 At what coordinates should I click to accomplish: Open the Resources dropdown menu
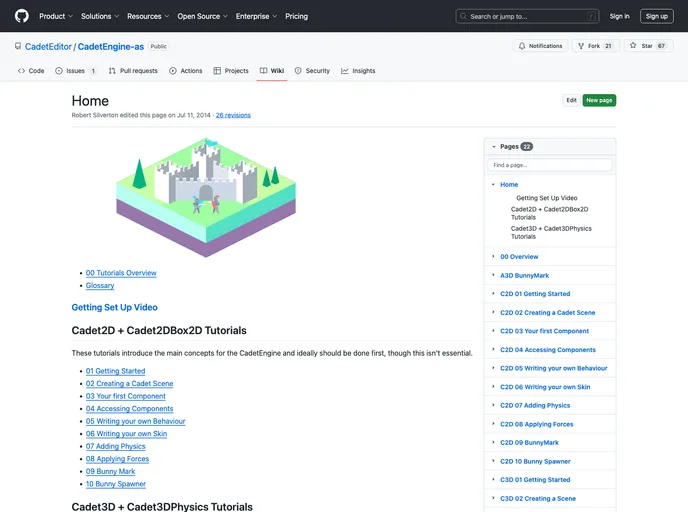148,16
